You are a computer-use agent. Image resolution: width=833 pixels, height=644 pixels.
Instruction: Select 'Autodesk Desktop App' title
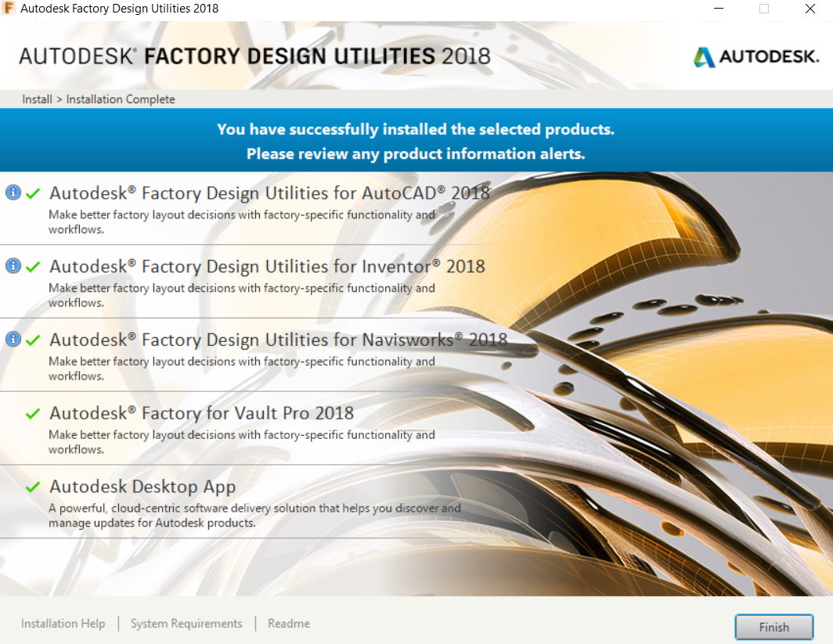pos(142,486)
